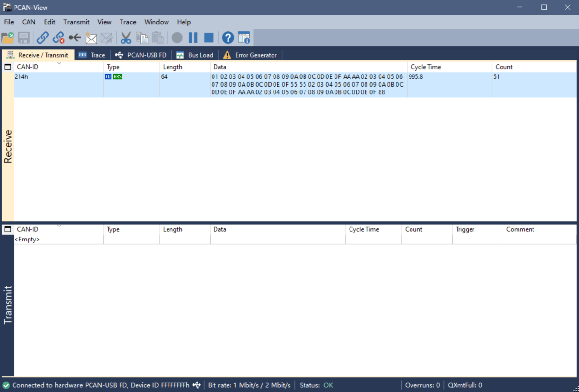The height and width of the screenshot is (392, 579).
Task: Click the Transmit panel Cycle Time column header
Action: click(x=374, y=229)
